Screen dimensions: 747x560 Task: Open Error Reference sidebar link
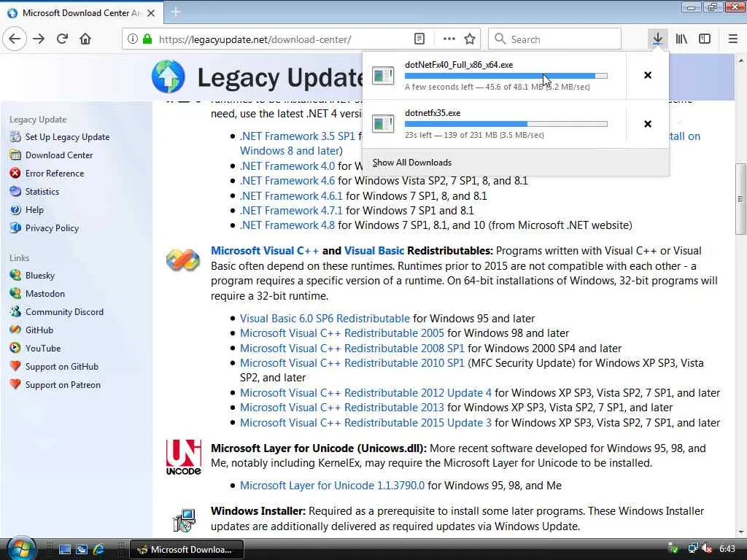point(54,174)
